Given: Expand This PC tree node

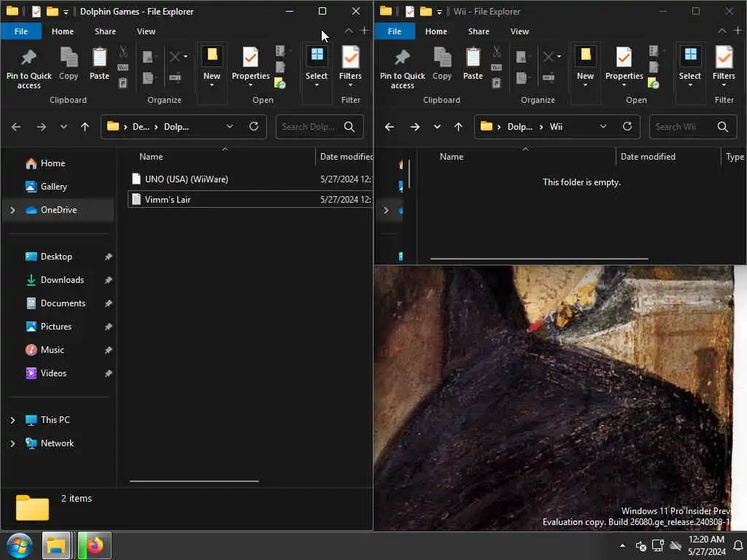Looking at the screenshot, I should [x=13, y=420].
